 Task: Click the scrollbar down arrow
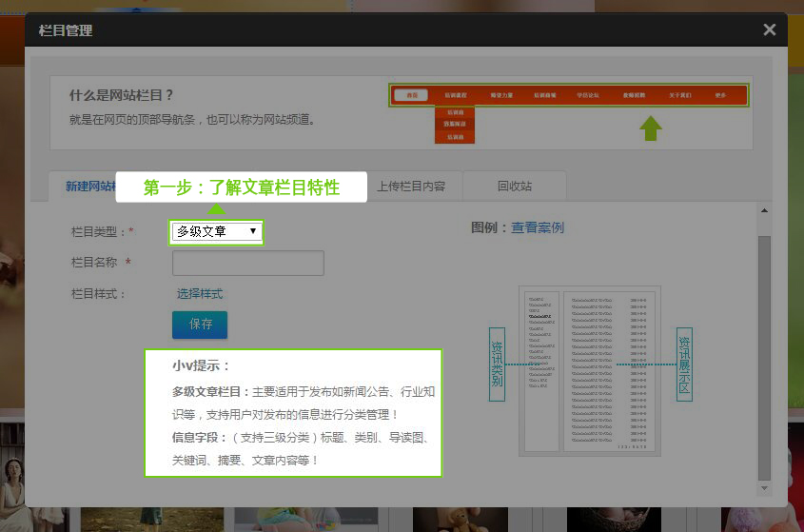[x=764, y=488]
